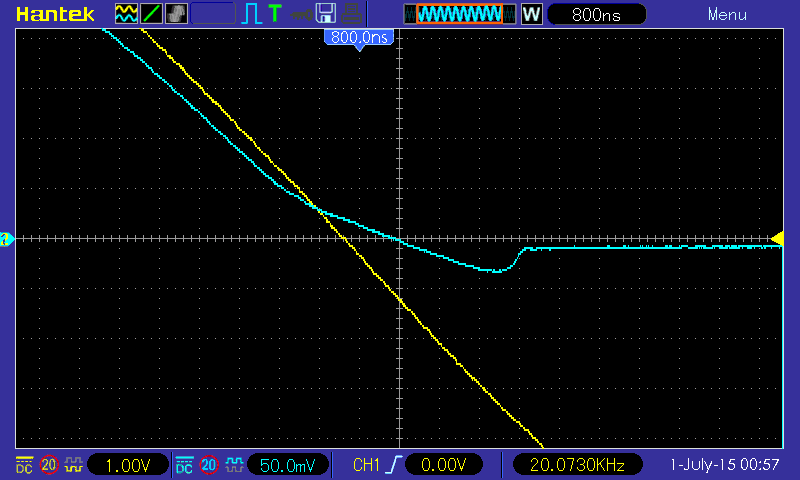
Task: Click the dual sine waveform display icon
Action: [126, 14]
